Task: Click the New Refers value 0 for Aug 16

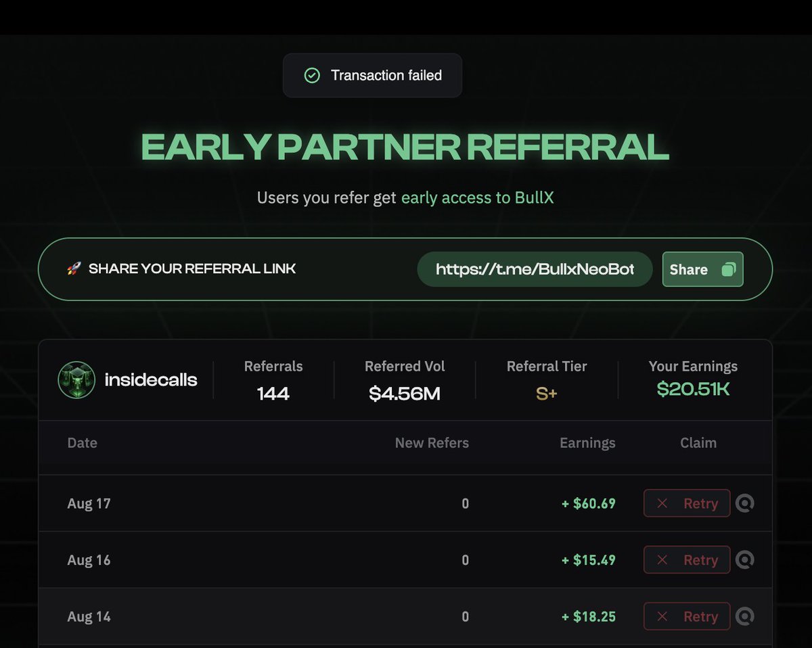Action: 465,560
